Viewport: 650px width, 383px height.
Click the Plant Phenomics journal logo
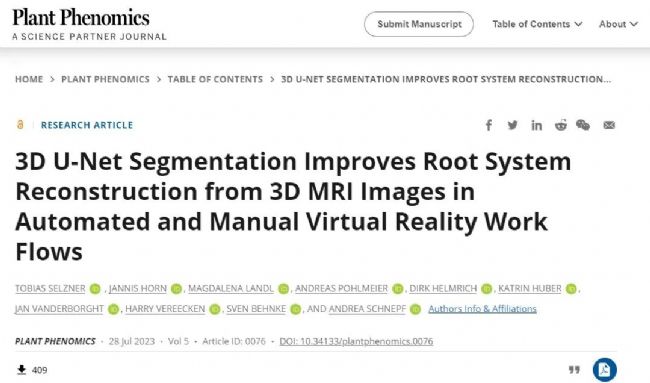pos(89,24)
